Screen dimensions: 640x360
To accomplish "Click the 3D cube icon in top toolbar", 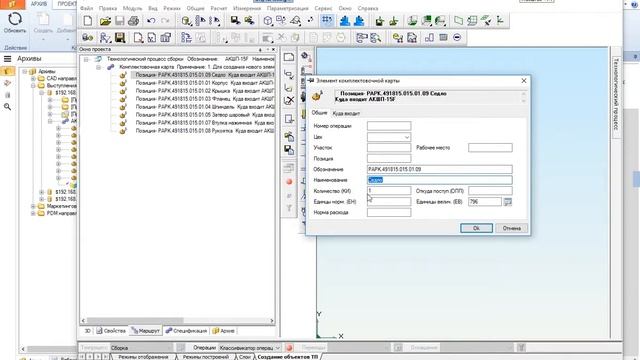I will pyautogui.click(x=268, y=21).
